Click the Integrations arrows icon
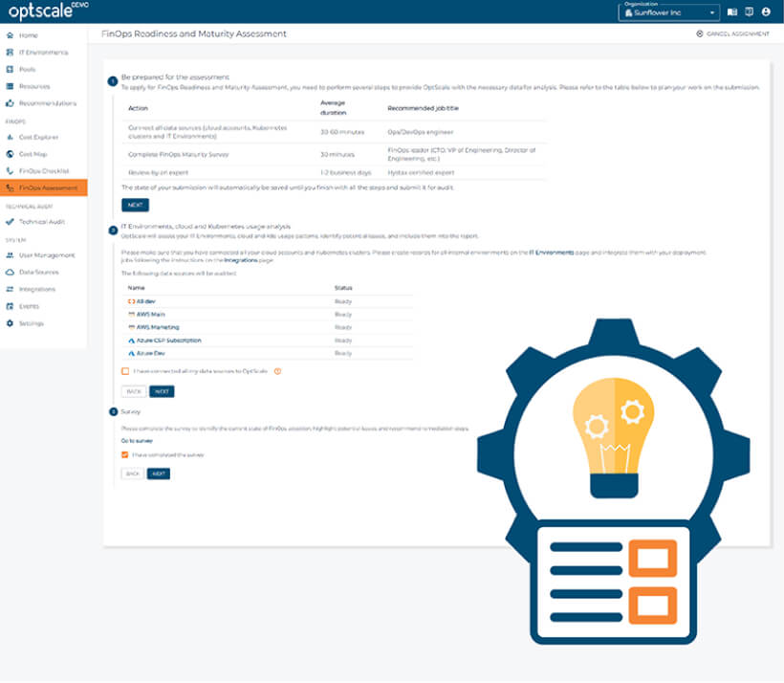Screen dimensions: 784x683 (10, 289)
